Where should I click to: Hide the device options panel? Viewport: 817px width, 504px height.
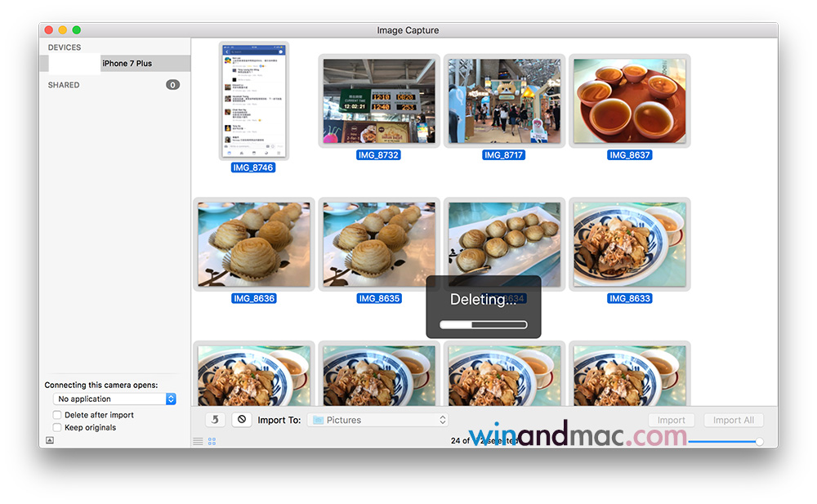pos(50,440)
